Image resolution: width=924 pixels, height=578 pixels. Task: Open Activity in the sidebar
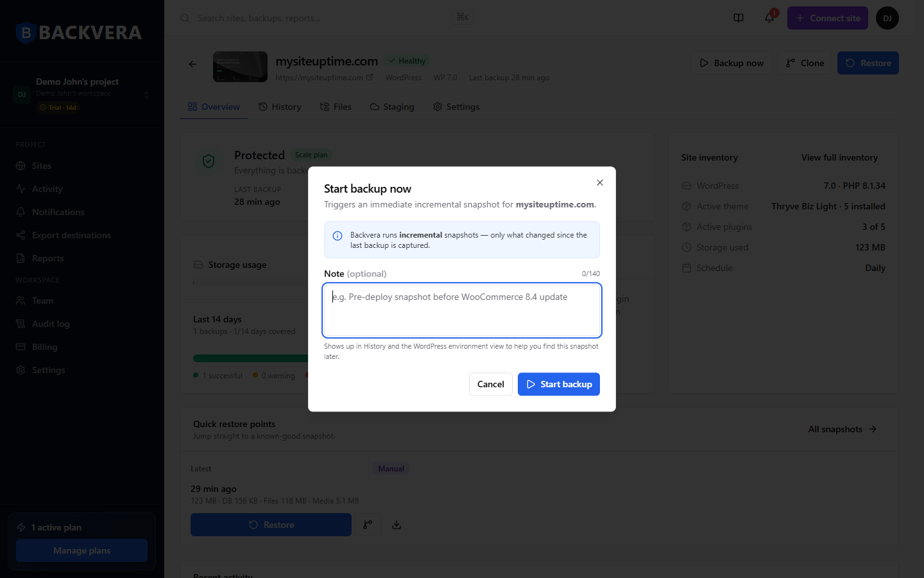tap(82, 189)
